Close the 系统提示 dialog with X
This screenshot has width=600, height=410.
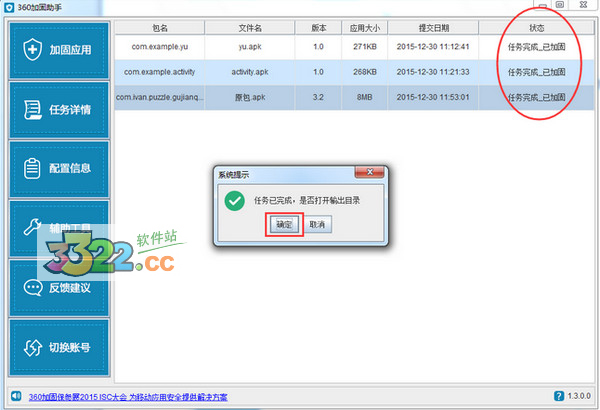(370, 172)
